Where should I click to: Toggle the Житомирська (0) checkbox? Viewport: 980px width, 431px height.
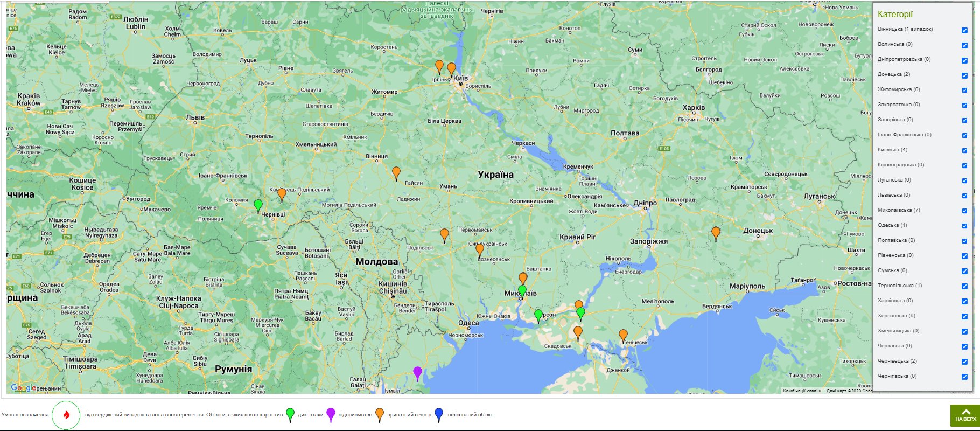coord(964,91)
